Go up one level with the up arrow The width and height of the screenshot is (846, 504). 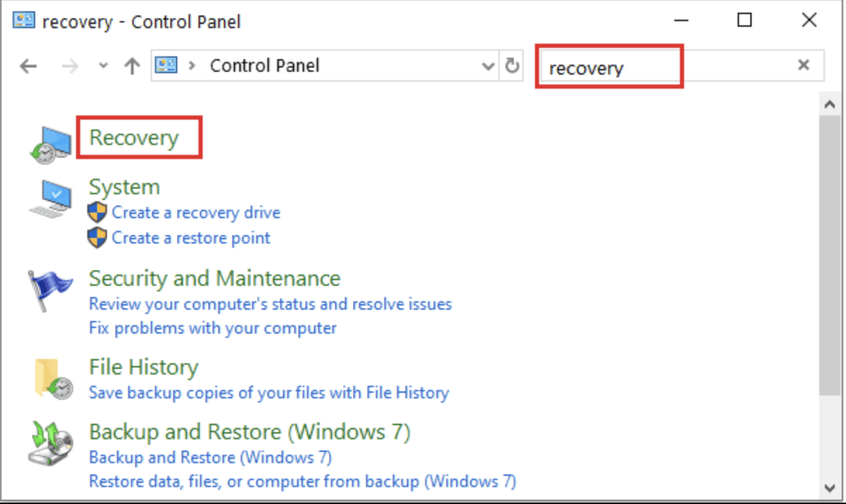tap(131, 65)
